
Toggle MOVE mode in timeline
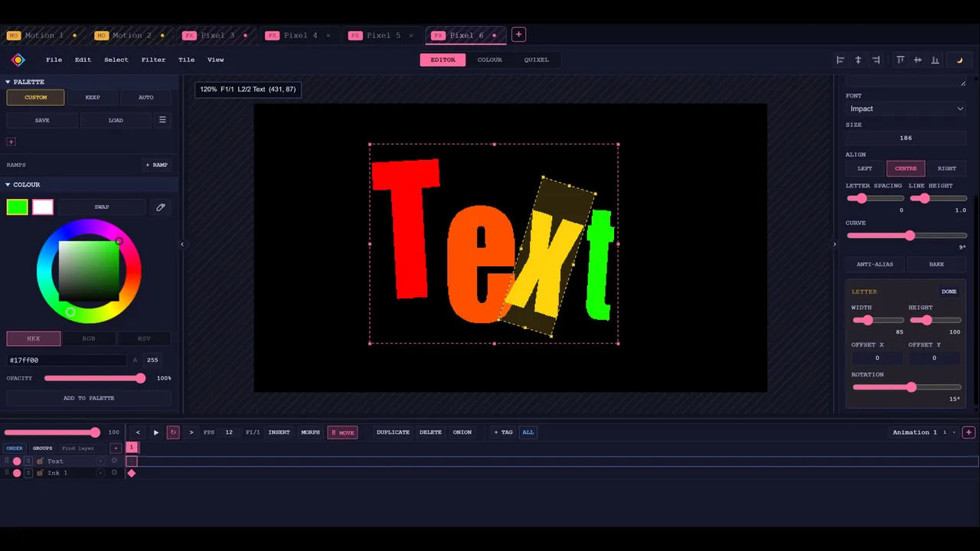(x=343, y=432)
